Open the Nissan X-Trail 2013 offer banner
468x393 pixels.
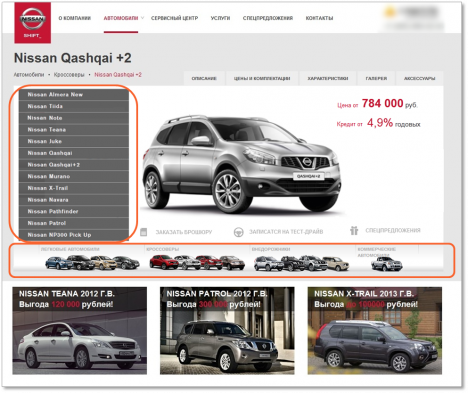tap(375, 331)
